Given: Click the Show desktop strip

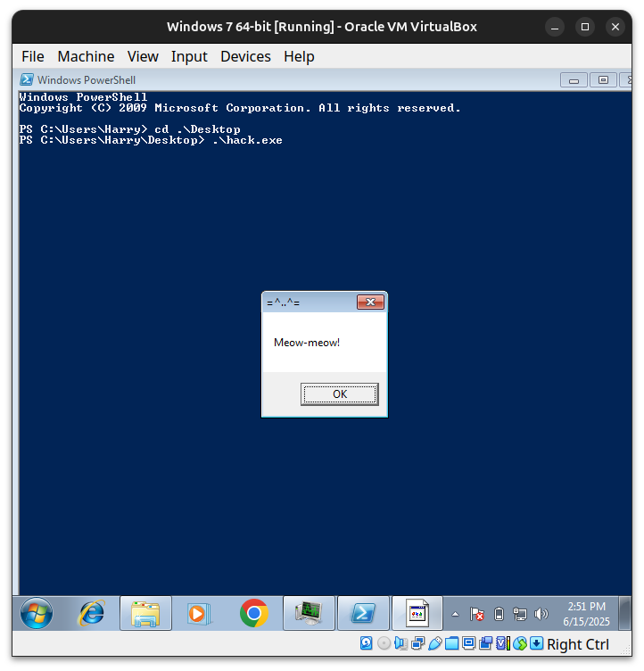Looking at the screenshot, I should (625, 613).
